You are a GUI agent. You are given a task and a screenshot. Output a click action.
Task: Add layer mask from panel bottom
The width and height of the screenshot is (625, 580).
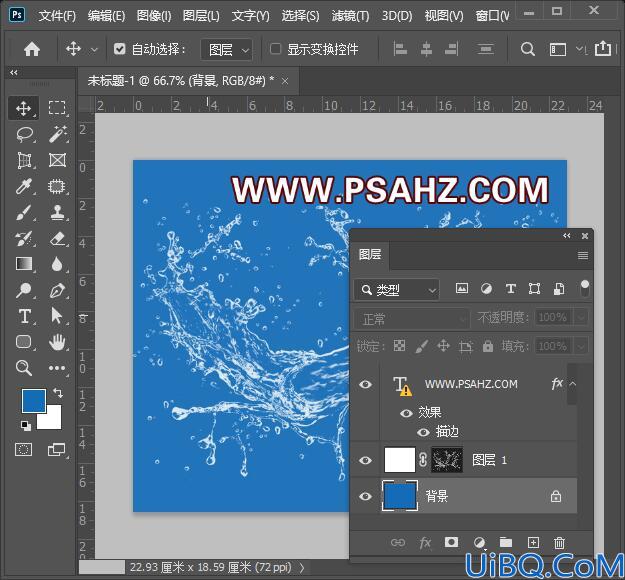click(x=451, y=542)
